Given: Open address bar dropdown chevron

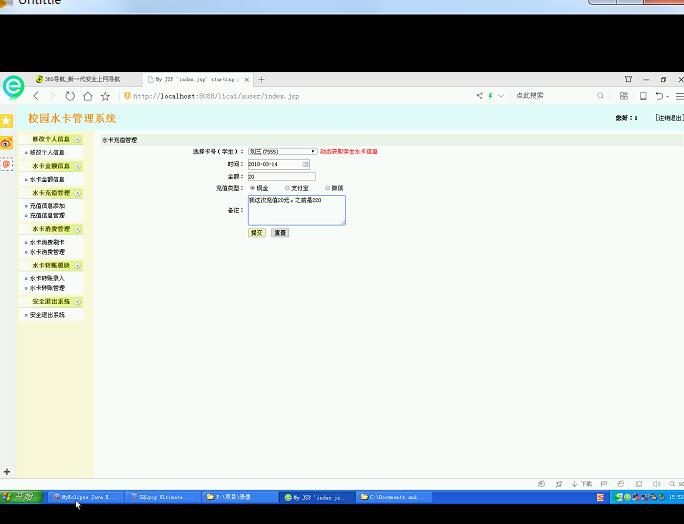Looking at the screenshot, I should pyautogui.click(x=501, y=96).
